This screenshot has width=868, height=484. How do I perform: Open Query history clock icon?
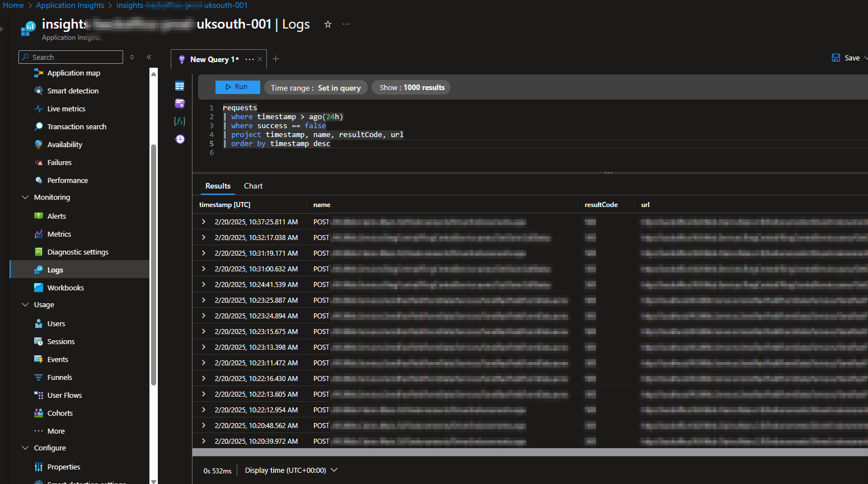[x=180, y=139]
